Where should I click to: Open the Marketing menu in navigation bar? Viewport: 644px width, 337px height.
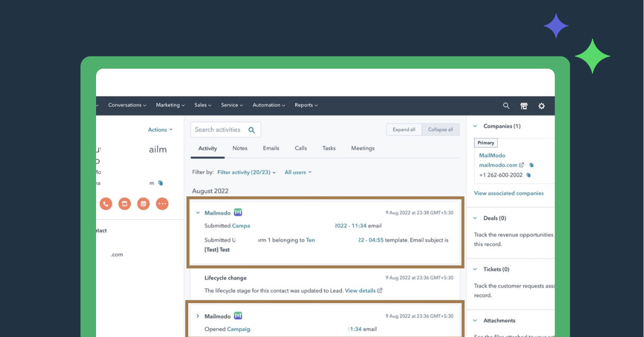click(x=170, y=105)
